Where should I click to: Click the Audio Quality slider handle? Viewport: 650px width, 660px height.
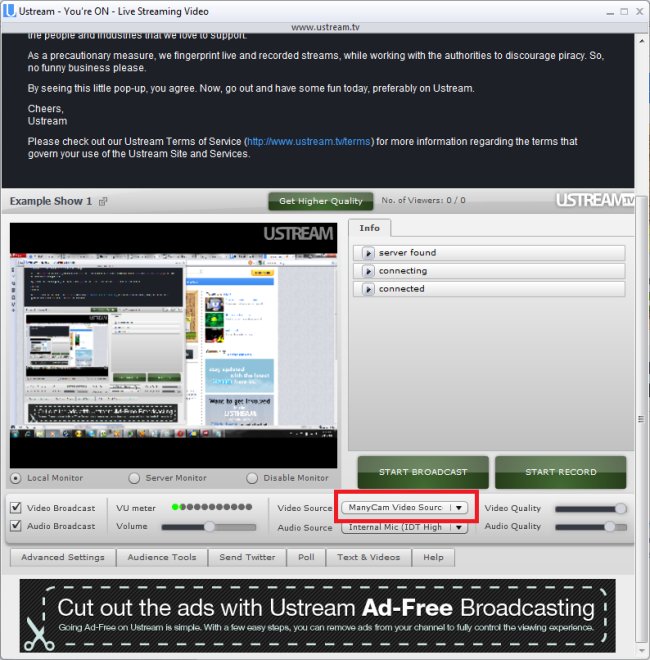[x=609, y=527]
